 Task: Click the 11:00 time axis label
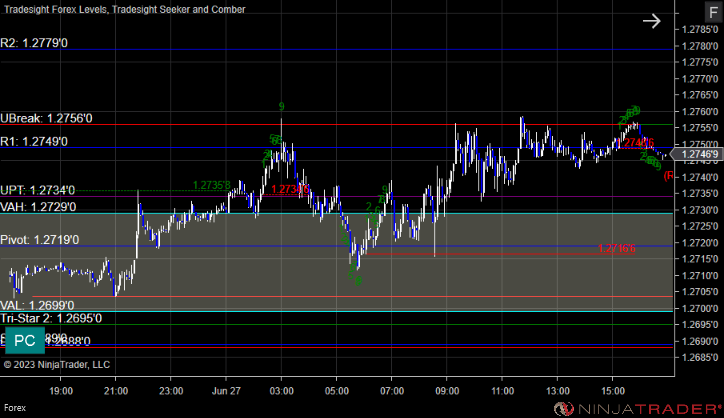click(502, 391)
